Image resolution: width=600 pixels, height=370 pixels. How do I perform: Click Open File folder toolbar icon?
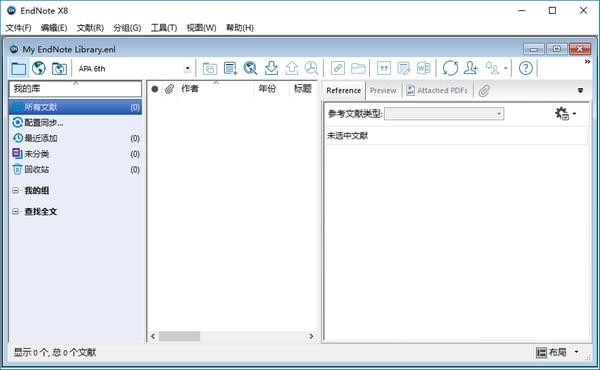(358, 68)
